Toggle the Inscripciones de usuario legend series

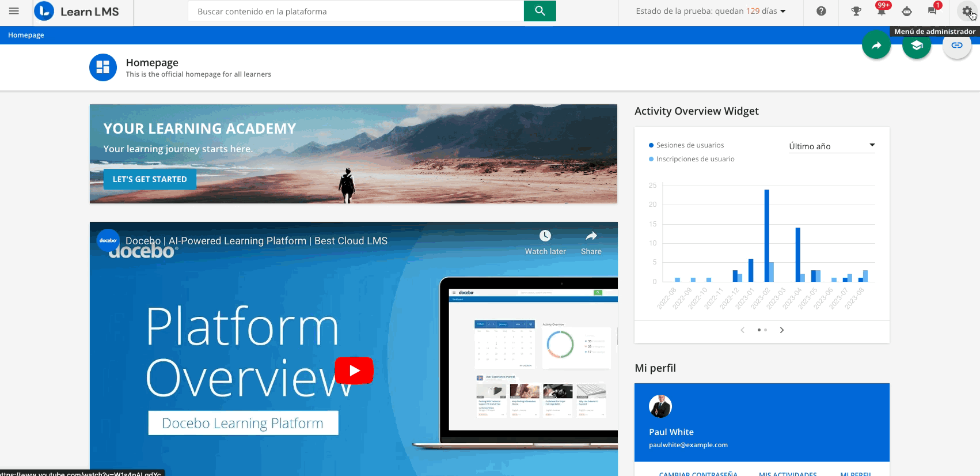[x=692, y=159]
